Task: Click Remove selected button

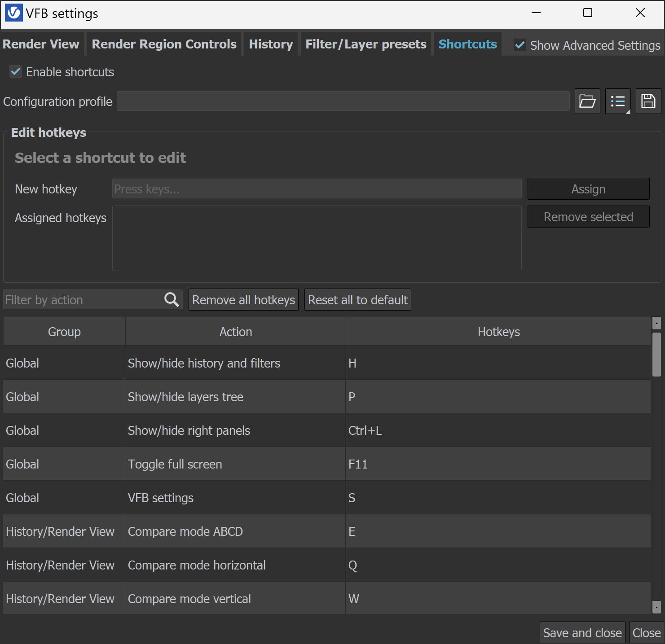Action: coord(588,217)
